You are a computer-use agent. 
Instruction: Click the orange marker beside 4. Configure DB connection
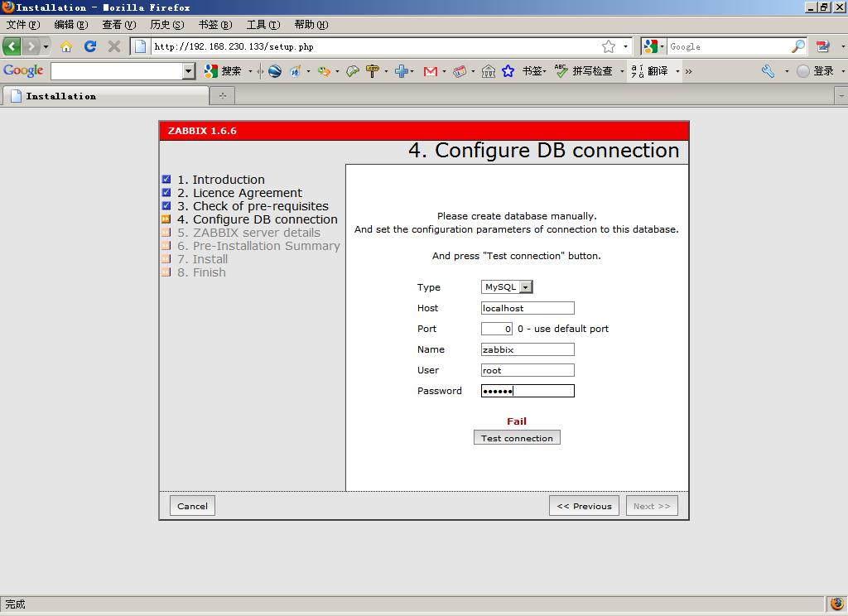[166, 219]
